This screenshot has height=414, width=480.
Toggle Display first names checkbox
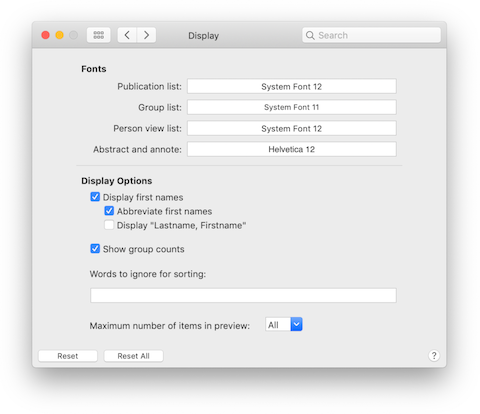click(x=95, y=197)
